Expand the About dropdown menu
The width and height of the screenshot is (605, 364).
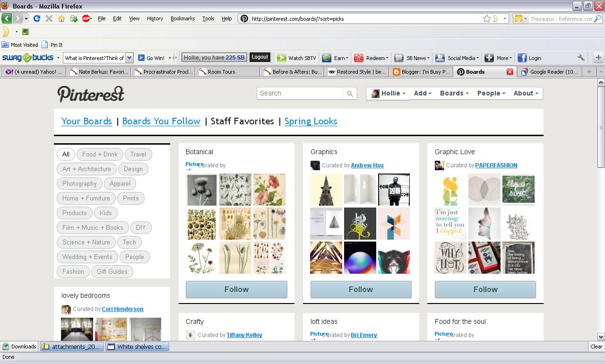point(526,94)
